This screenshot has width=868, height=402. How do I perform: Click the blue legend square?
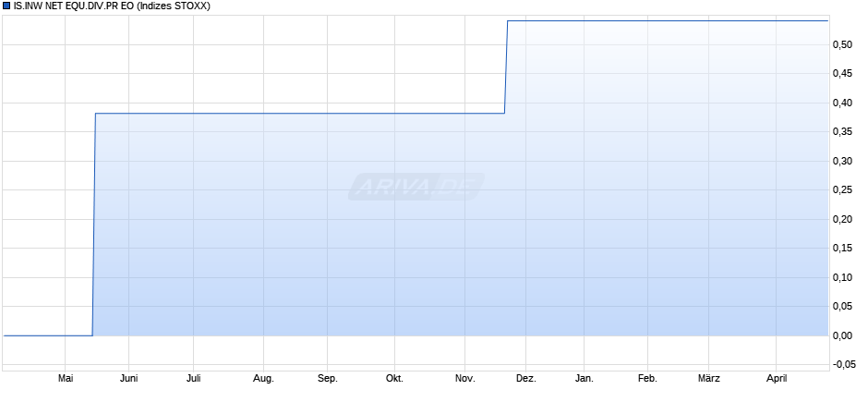pos(6,6)
